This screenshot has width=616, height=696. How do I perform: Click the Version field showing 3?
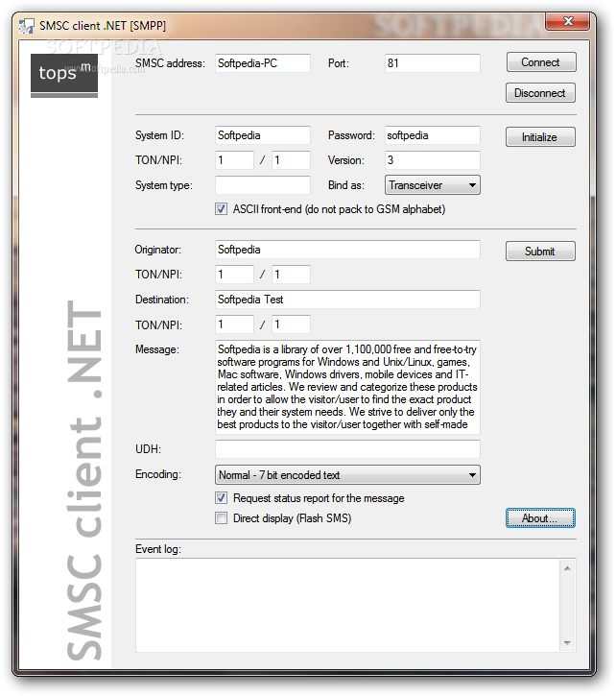coord(433,159)
